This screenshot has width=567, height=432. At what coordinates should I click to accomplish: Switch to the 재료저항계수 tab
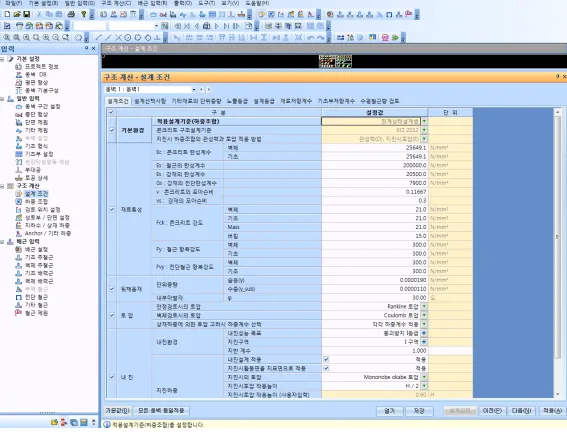[x=296, y=101]
